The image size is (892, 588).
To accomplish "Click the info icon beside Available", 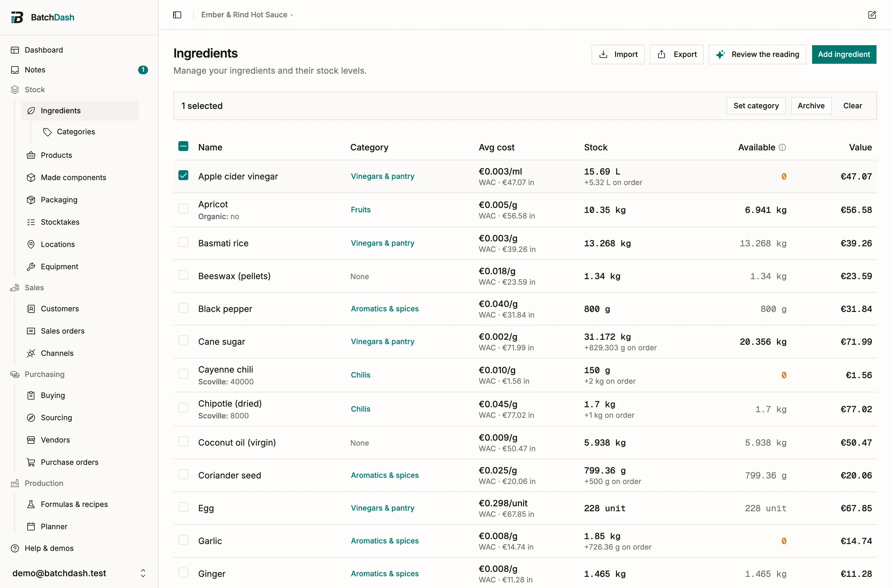I will (782, 147).
